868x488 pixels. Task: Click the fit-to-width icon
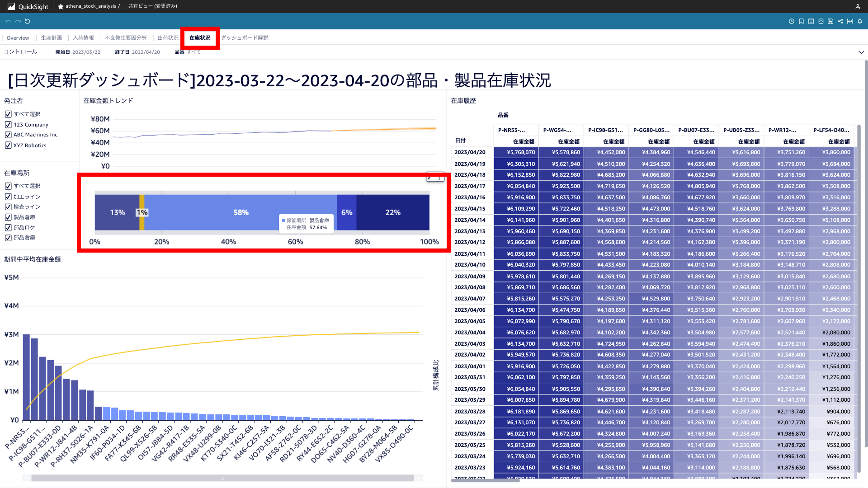850,21
